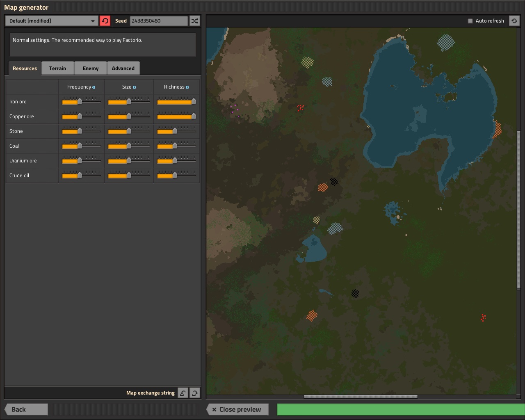Randomize the seed with the shuffle icon
The height and width of the screenshot is (420, 525).
(195, 21)
